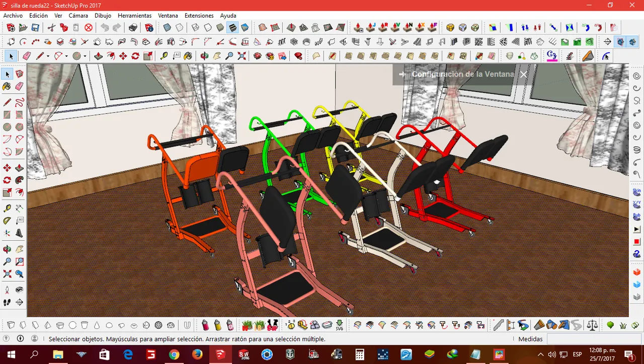
Task: Open Google Chrome from the taskbar
Action: coord(174,355)
